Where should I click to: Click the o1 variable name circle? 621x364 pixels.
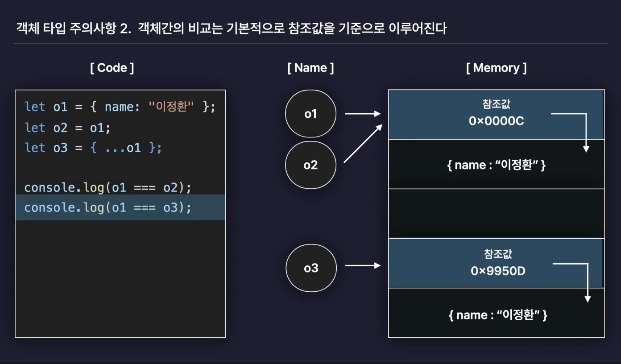tap(310, 114)
